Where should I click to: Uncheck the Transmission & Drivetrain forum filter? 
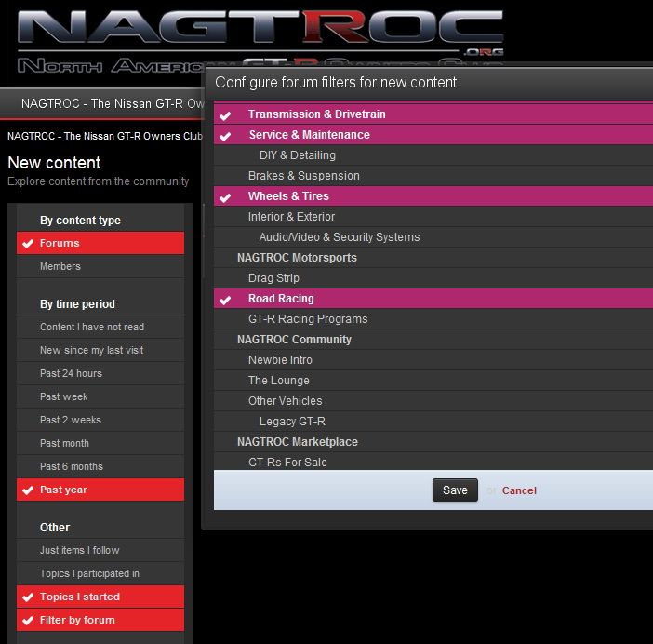click(433, 114)
